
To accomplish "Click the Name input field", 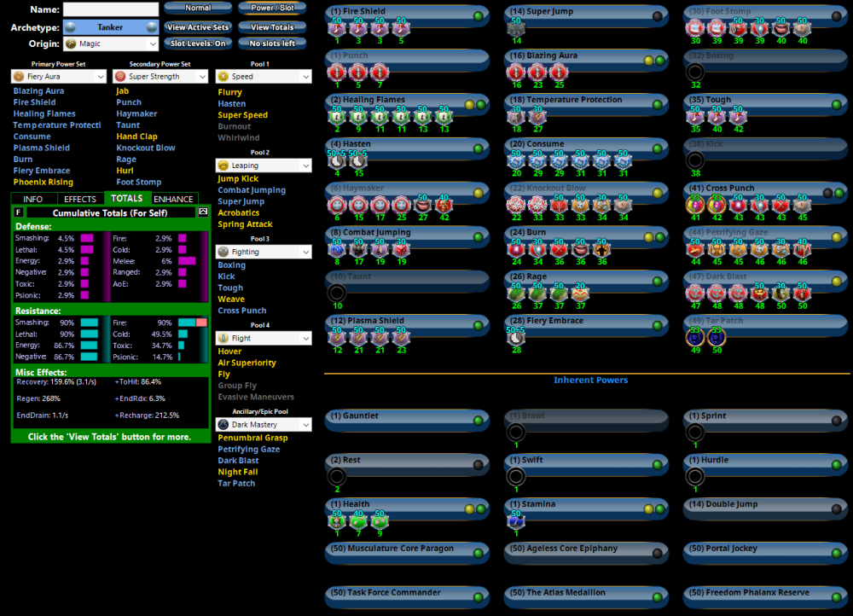I will (x=111, y=9).
